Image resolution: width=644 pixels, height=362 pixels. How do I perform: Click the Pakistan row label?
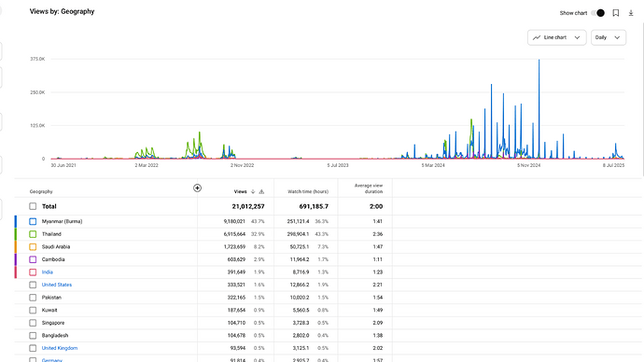[x=51, y=298]
